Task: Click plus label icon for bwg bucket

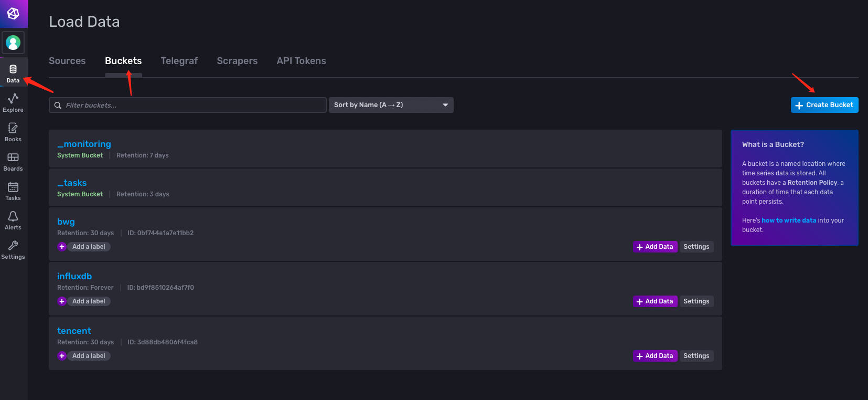Action: [62, 247]
